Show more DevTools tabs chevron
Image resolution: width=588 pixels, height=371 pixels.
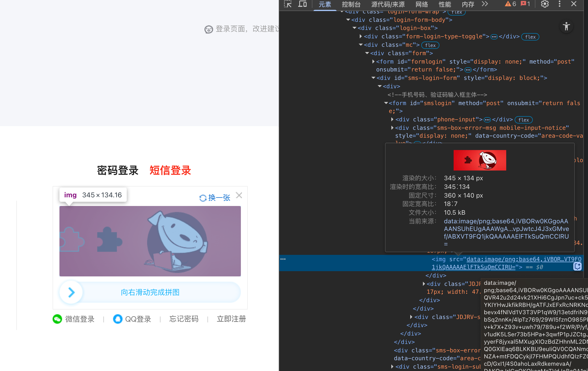485,4
